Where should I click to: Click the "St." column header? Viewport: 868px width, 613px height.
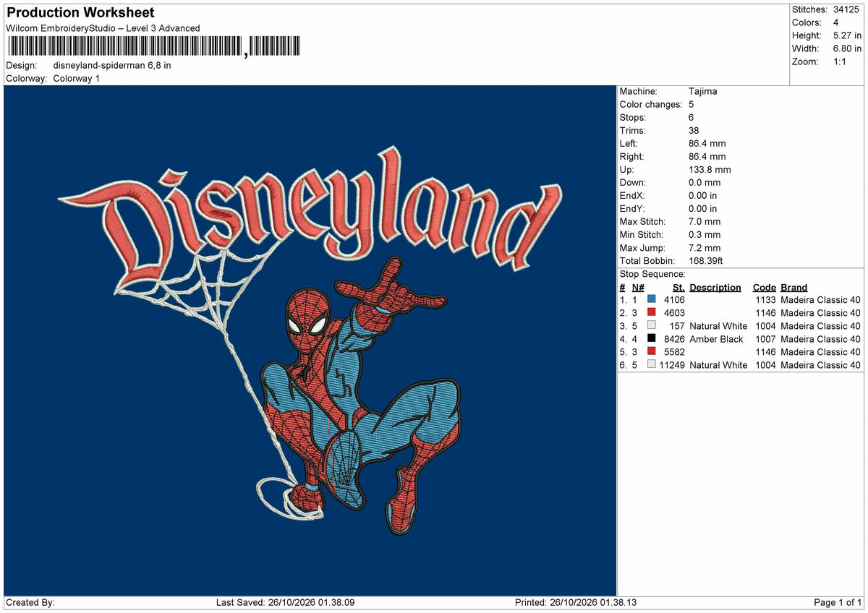[678, 287]
